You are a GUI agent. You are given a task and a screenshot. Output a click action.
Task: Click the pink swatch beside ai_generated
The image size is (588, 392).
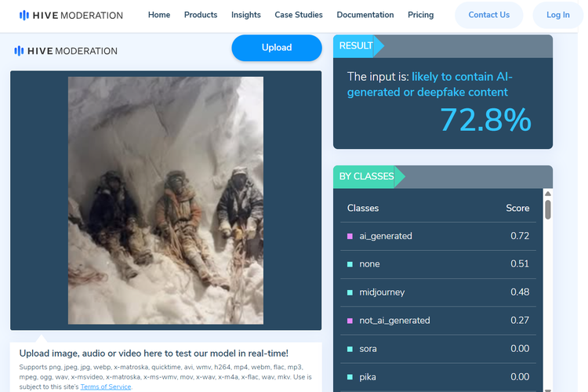350,236
